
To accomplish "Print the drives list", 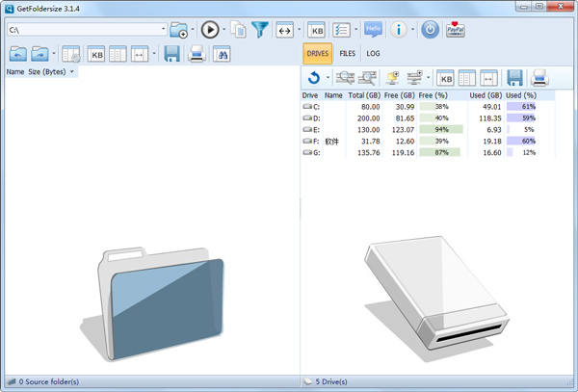I will [x=539, y=78].
